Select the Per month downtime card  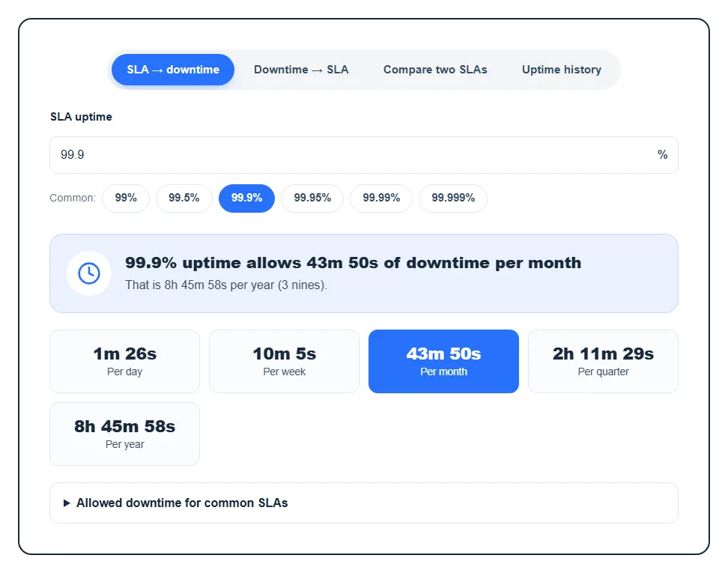[444, 362]
